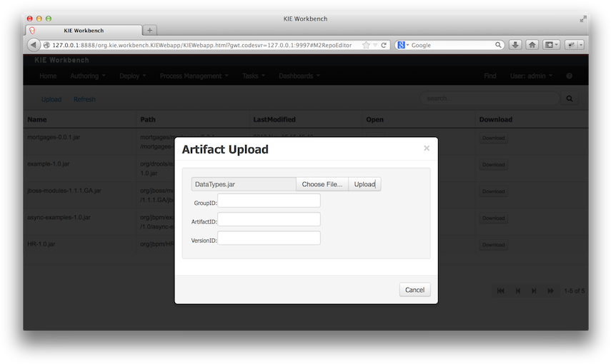Download the mortgages-0.0.1.jar artifact
Screen dimensions: 611x364
(x=493, y=138)
